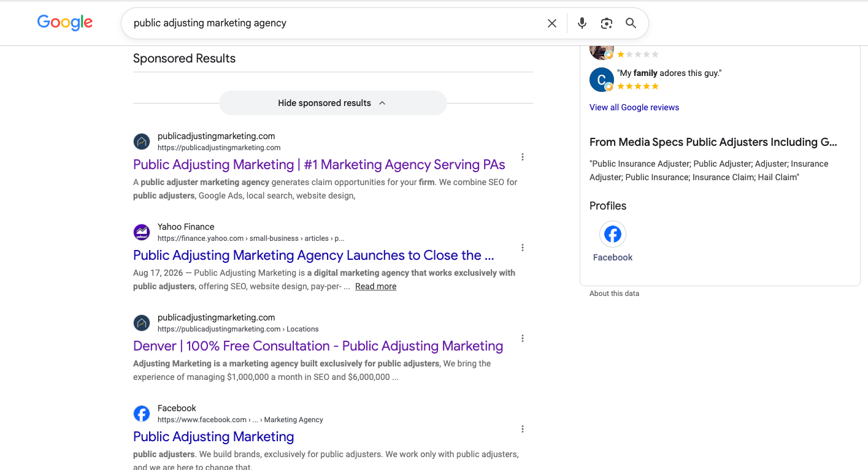868x470 pixels.
Task: Open Facebook Public Adjusting Marketing result
Action: pos(213,436)
